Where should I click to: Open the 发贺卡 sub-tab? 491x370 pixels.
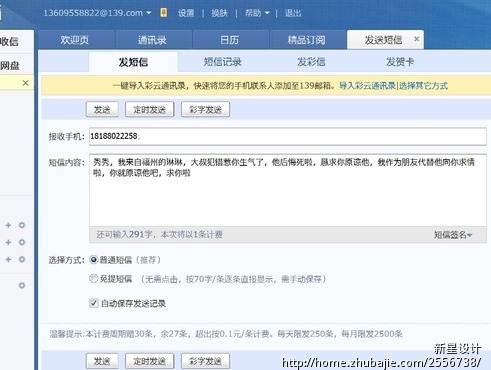click(400, 62)
